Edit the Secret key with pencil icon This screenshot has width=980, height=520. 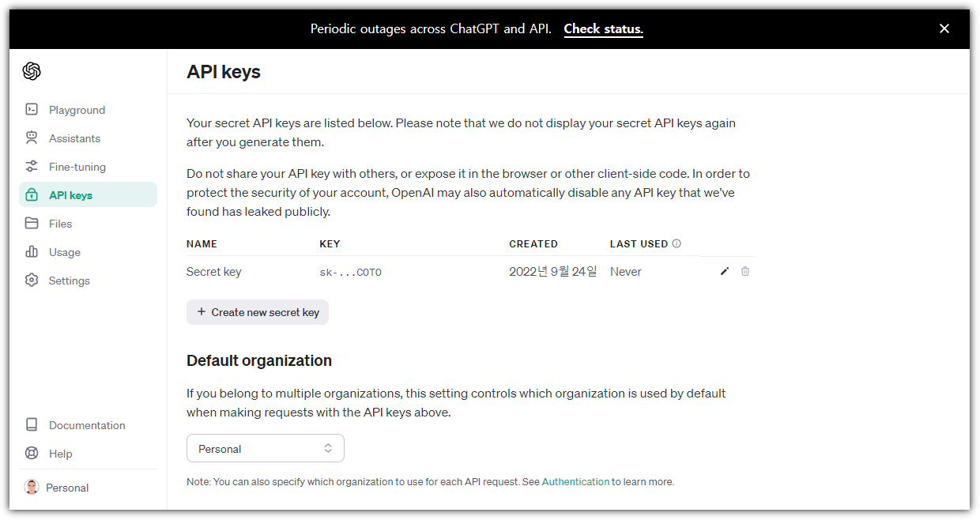coord(725,272)
